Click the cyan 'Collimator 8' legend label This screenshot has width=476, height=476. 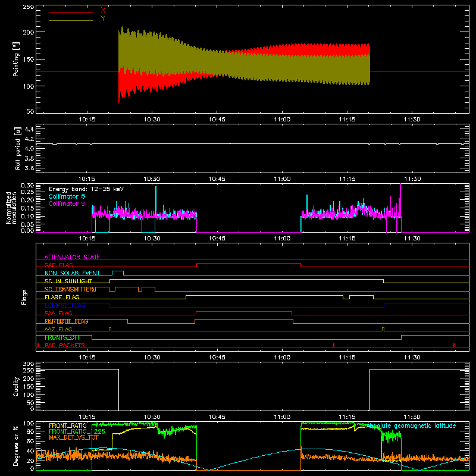pyautogui.click(x=67, y=196)
